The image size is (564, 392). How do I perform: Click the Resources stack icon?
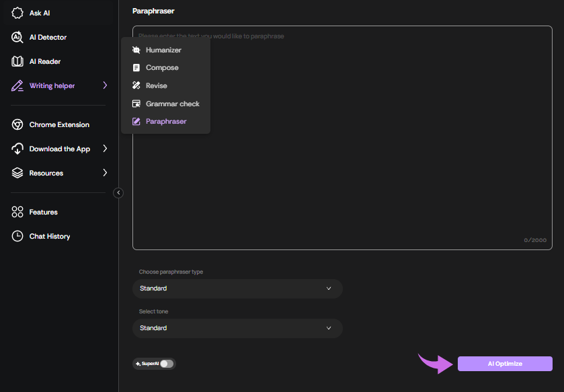(x=17, y=173)
